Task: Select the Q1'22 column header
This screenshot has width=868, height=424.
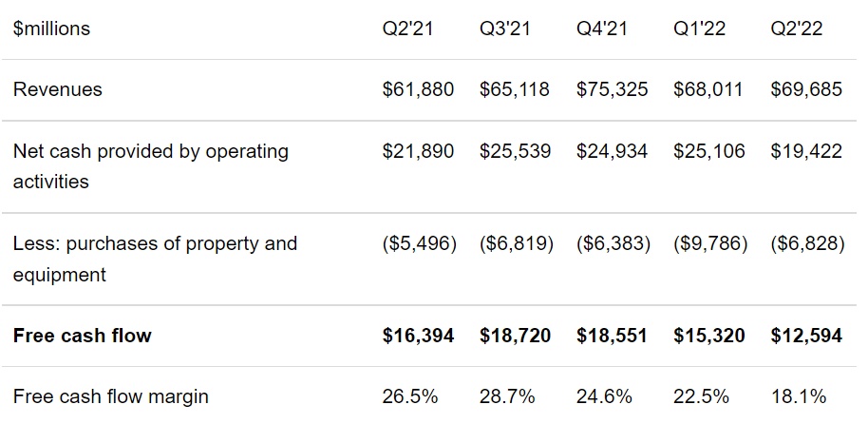Action: pyautogui.click(x=699, y=29)
